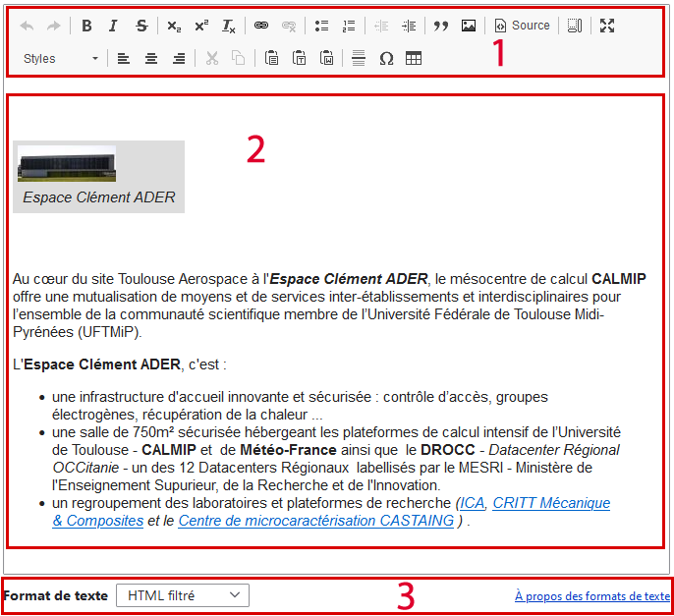Click the Copy icon
Viewport: 674px width, 616px height.
[238, 59]
